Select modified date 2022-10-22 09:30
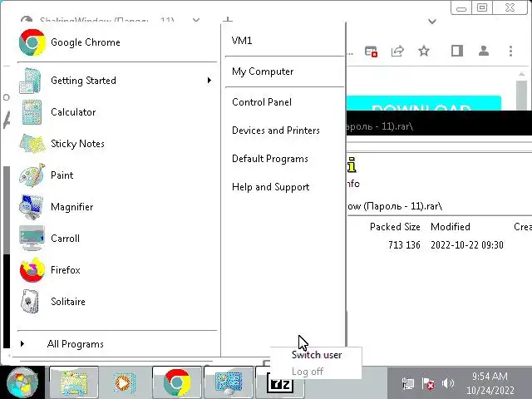532x399 pixels. 467,245
